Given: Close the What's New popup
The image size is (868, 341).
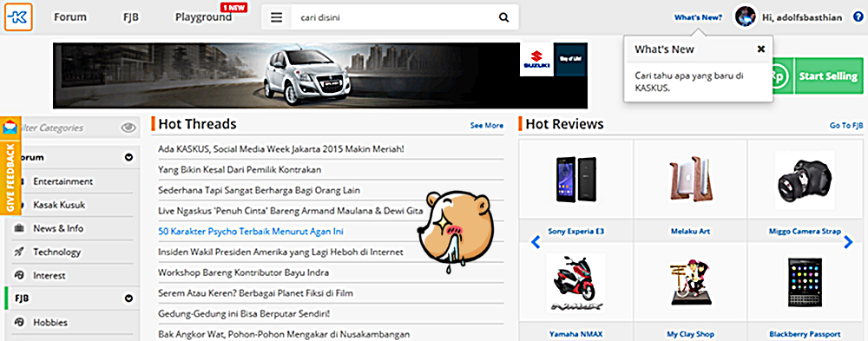Looking at the screenshot, I should 761,49.
